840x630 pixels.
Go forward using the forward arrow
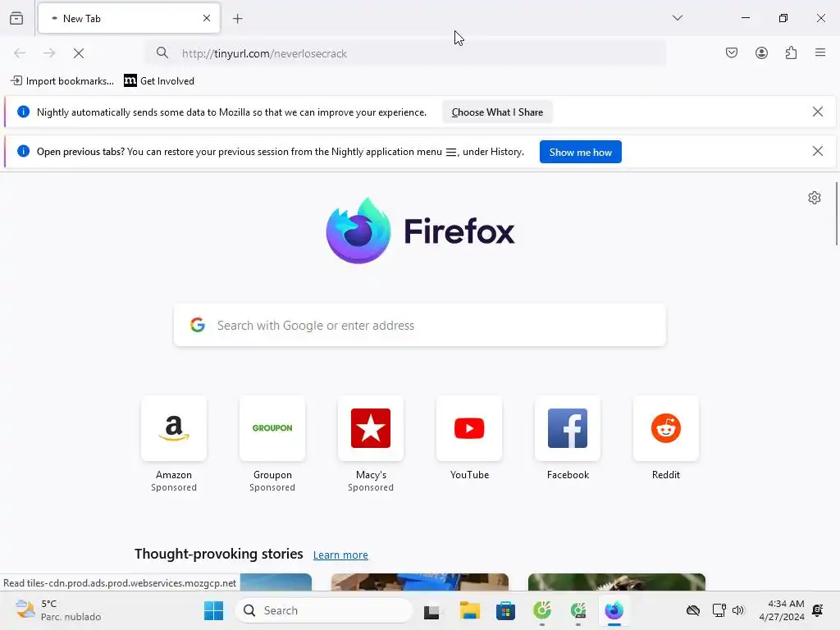[49, 53]
